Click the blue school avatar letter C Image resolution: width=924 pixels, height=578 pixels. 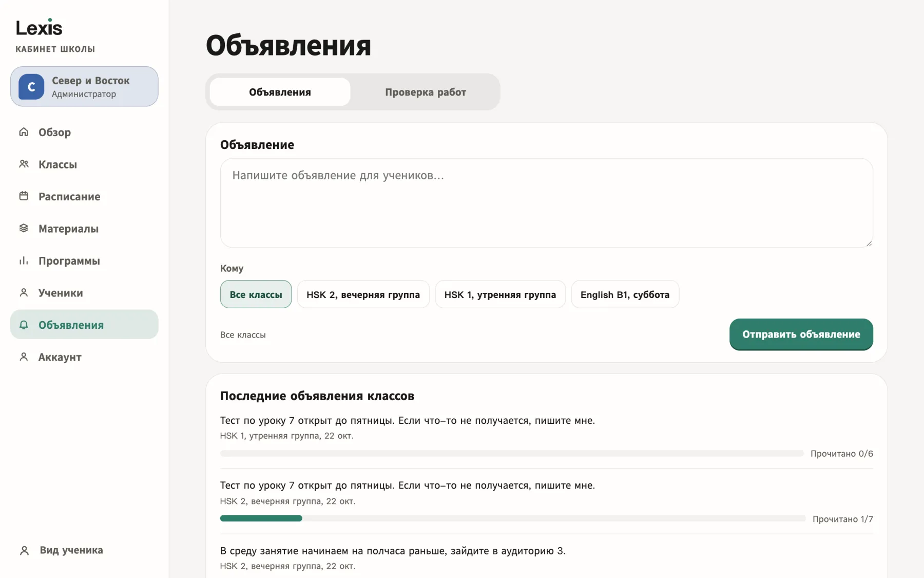click(x=31, y=87)
